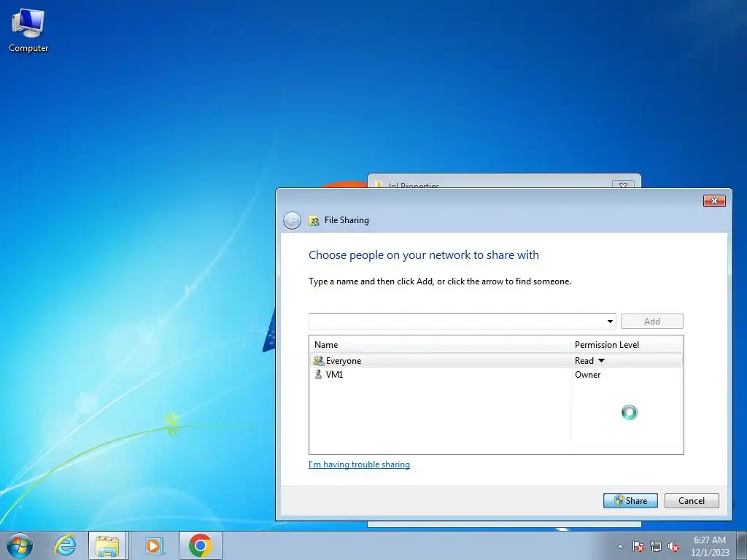Viewport: 747px width, 560px height.
Task: Click the Add button
Action: pyautogui.click(x=651, y=322)
